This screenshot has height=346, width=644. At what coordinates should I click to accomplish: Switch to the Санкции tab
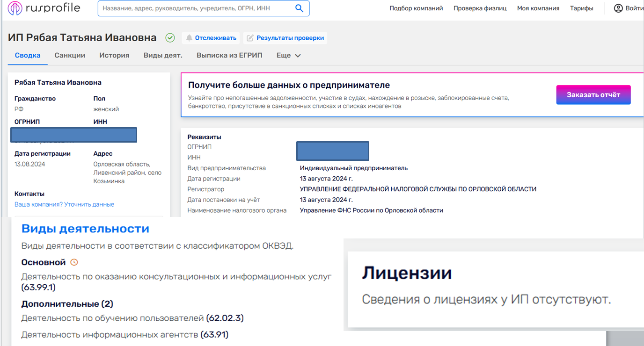(70, 55)
